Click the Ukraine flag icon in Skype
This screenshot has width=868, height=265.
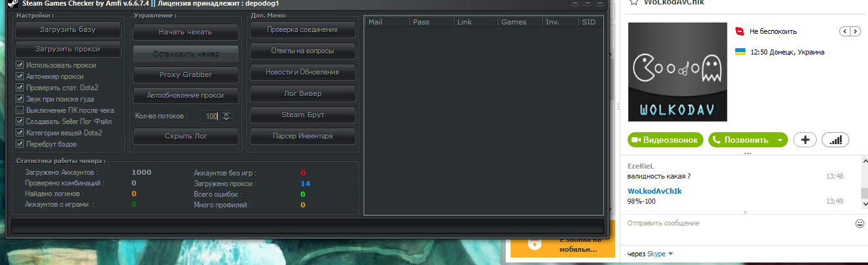click(740, 52)
